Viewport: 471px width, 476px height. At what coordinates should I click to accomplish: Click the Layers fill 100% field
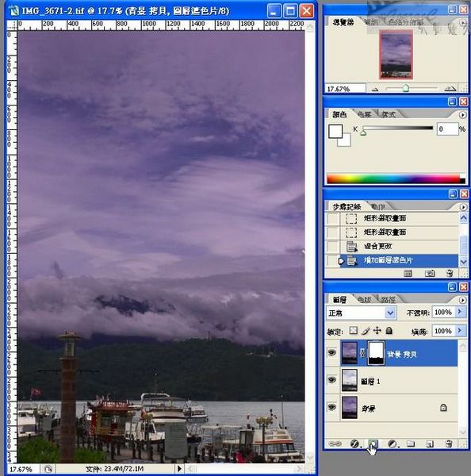click(x=444, y=331)
